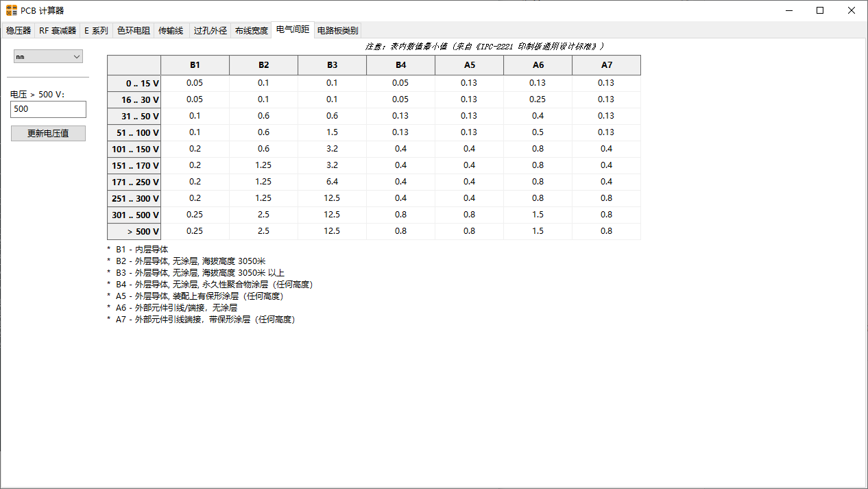The width and height of the screenshot is (868, 489).
Task: Maximize the PCB calculator window
Action: (x=820, y=10)
